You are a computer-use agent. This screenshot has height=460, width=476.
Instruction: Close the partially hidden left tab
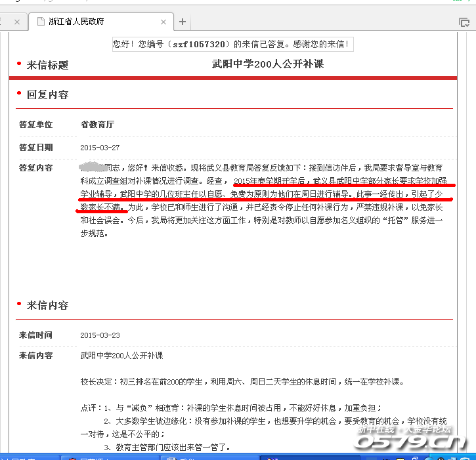tap(17, 22)
